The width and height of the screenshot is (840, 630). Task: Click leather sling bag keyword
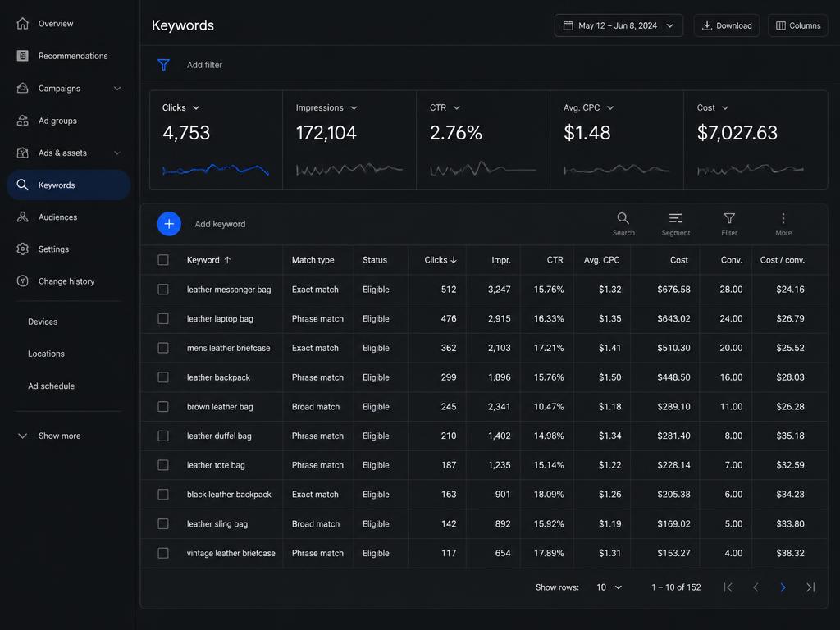pos(217,524)
